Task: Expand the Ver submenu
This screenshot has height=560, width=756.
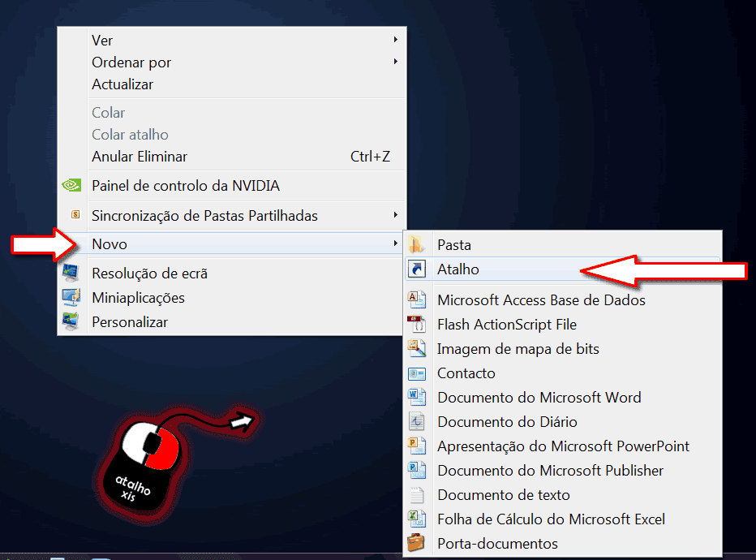Action: [102, 40]
